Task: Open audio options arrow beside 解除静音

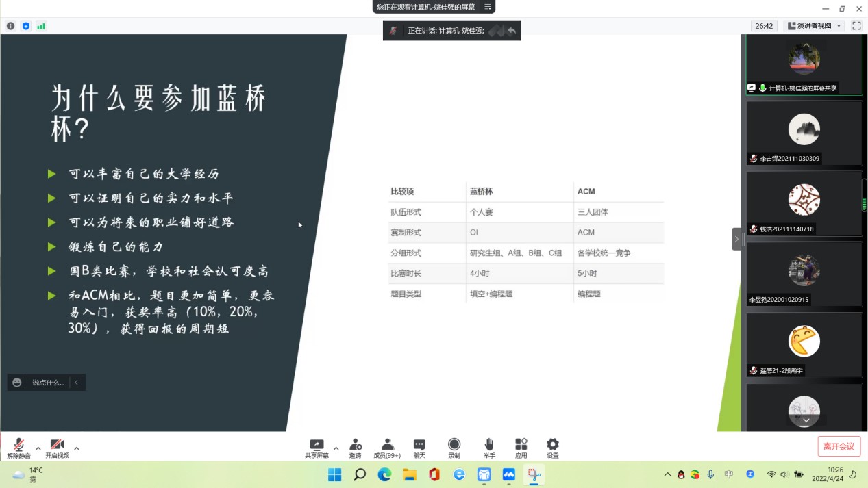Action: click(38, 449)
